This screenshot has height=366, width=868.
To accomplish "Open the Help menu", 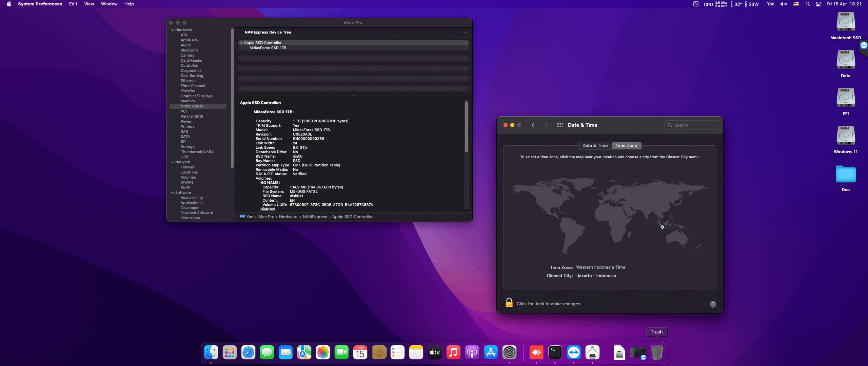I will 129,4.
